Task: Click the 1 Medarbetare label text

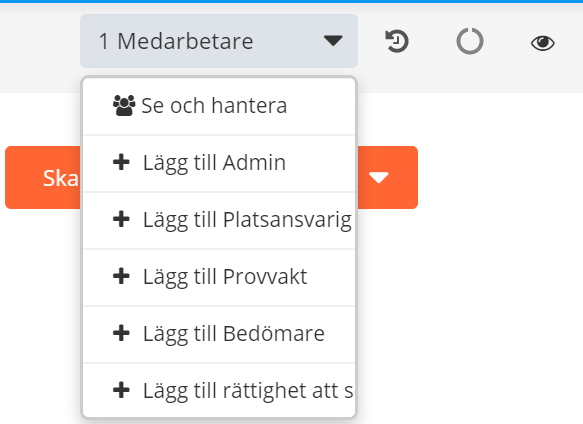Action: click(x=176, y=41)
